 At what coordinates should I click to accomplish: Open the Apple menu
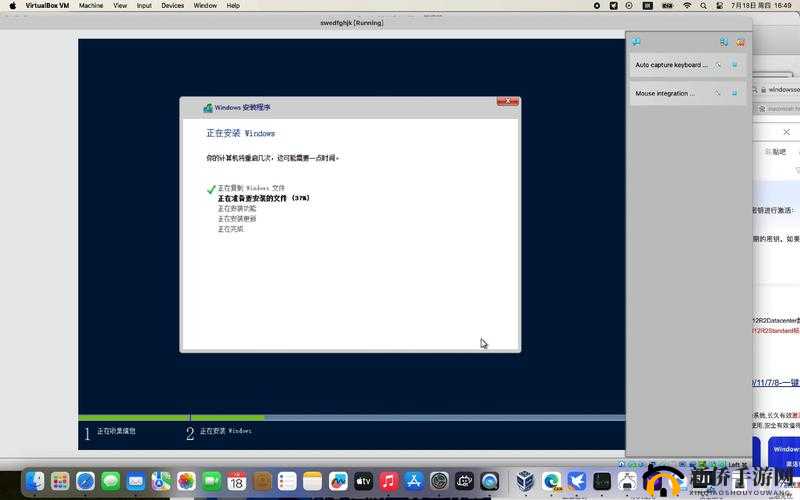click(12, 6)
